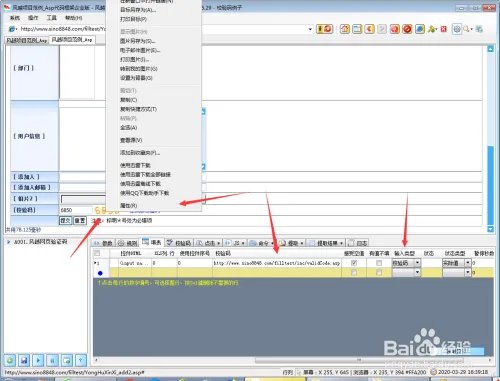Click the orange go/refresh icon beside address bar
The image size is (500, 381).
(x=324, y=29)
